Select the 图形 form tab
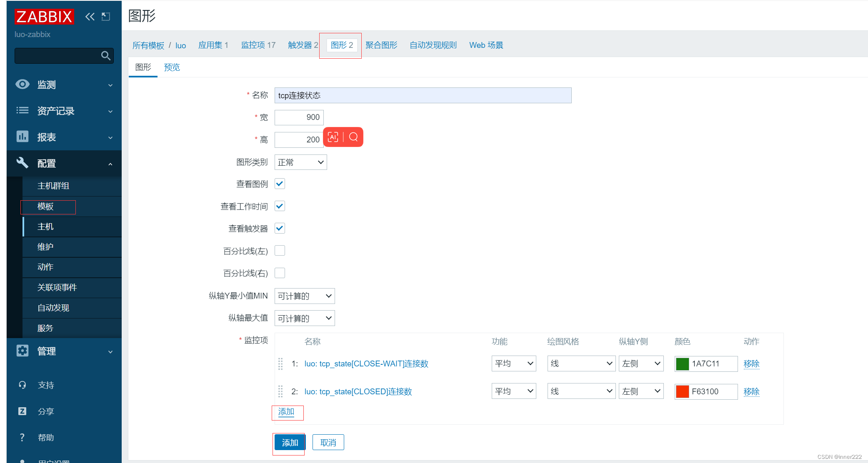868x463 pixels. point(143,67)
